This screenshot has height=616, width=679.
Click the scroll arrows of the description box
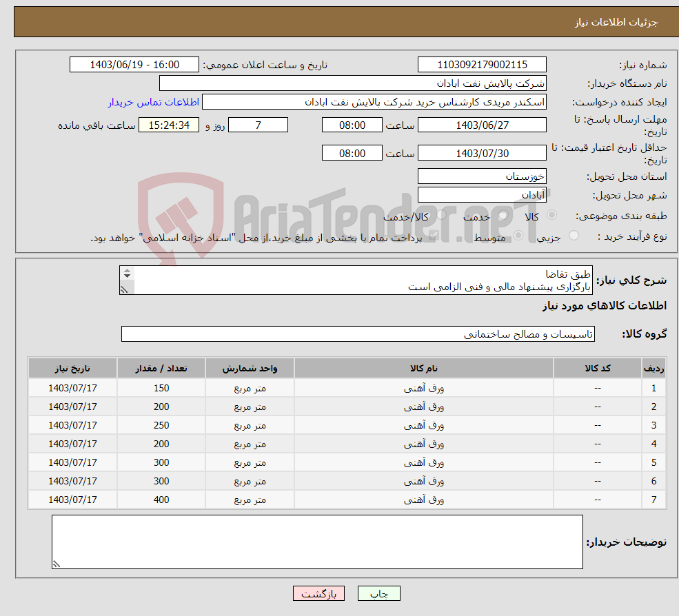click(127, 273)
